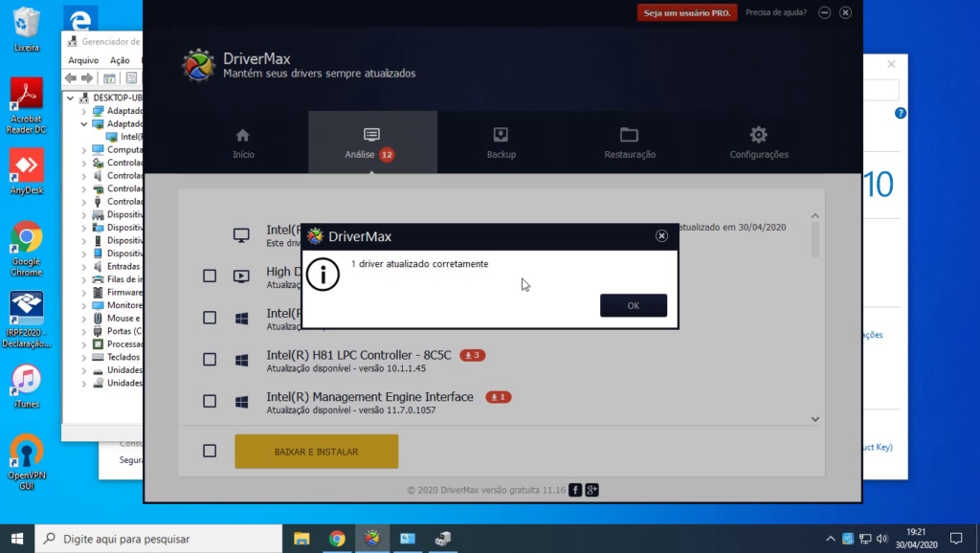Open the Backup tab
This screenshot has width=980, height=553.
coord(501,144)
